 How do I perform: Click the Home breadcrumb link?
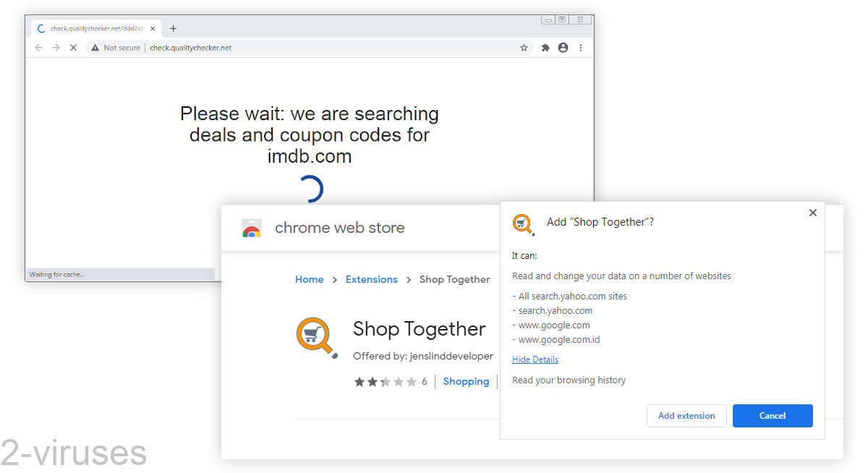point(309,279)
